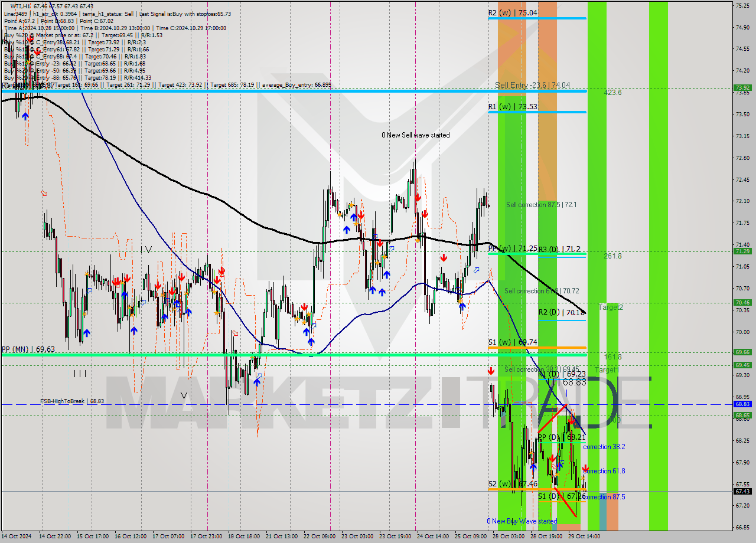Click the 'Target1' label
756x543 pixels.
[607, 370]
